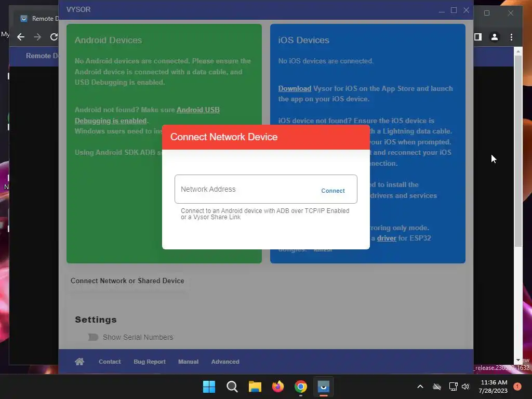The height and width of the screenshot is (399, 532).
Task: Click the Connect button in dialog
Action: (x=333, y=191)
